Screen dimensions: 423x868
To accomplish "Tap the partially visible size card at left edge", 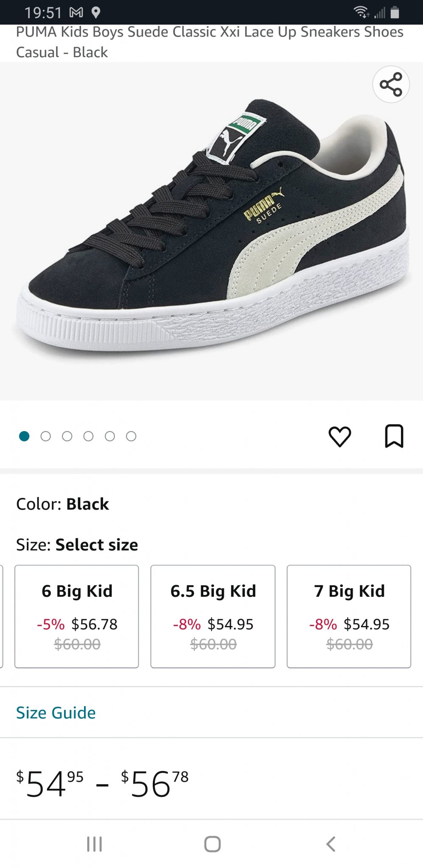I will tap(2, 616).
